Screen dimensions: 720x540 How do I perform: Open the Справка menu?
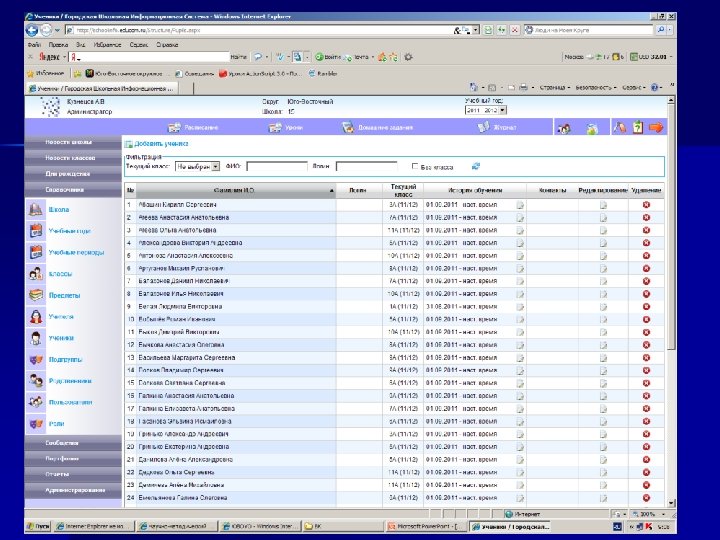(x=167, y=45)
